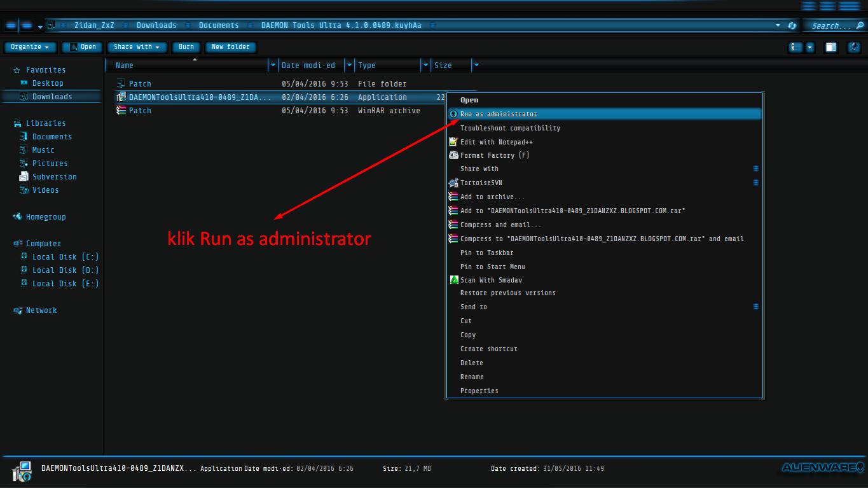The height and width of the screenshot is (488, 868).
Task: Click the Open button in the toolbar
Action: pyautogui.click(x=83, y=47)
